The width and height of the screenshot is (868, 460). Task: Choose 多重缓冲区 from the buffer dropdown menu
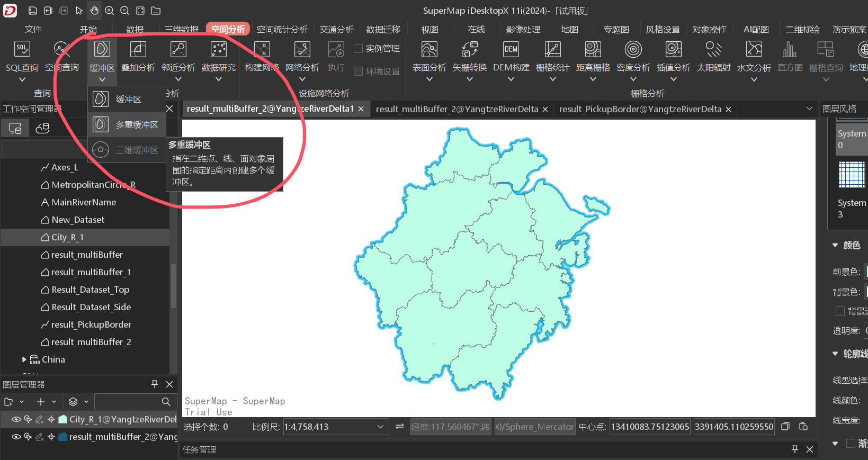pos(127,124)
